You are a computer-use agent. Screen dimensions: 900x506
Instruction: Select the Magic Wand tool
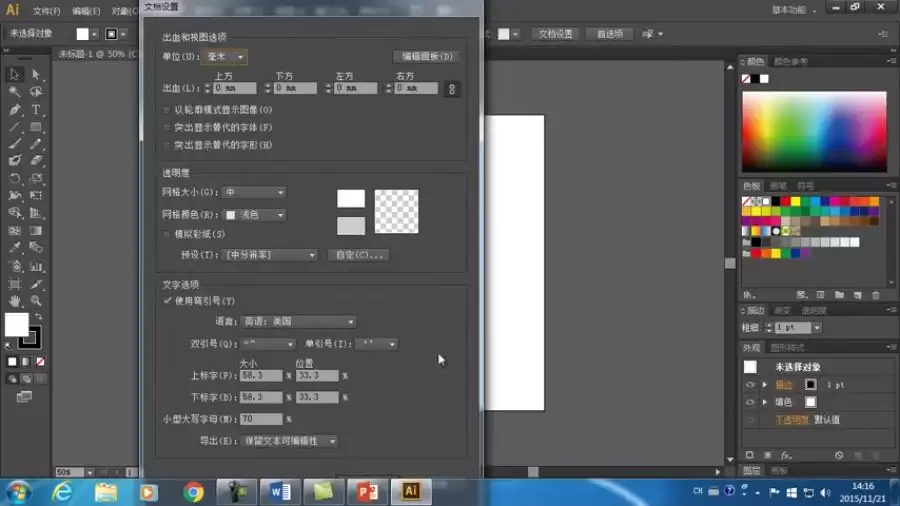point(14,92)
